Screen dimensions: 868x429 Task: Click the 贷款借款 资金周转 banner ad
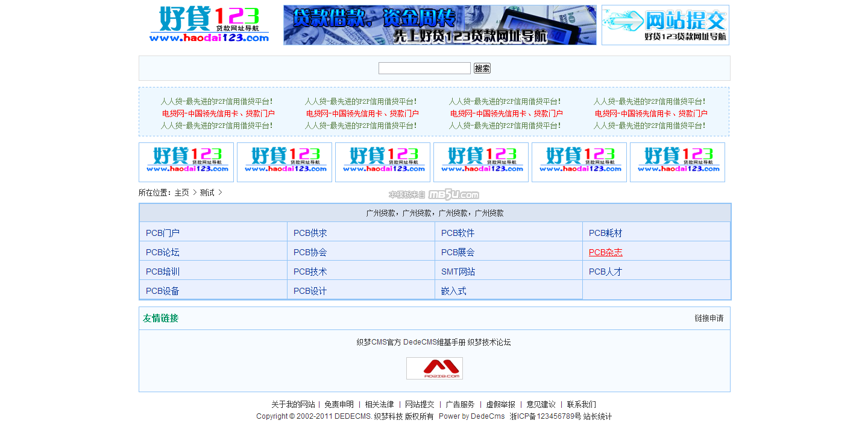439,25
